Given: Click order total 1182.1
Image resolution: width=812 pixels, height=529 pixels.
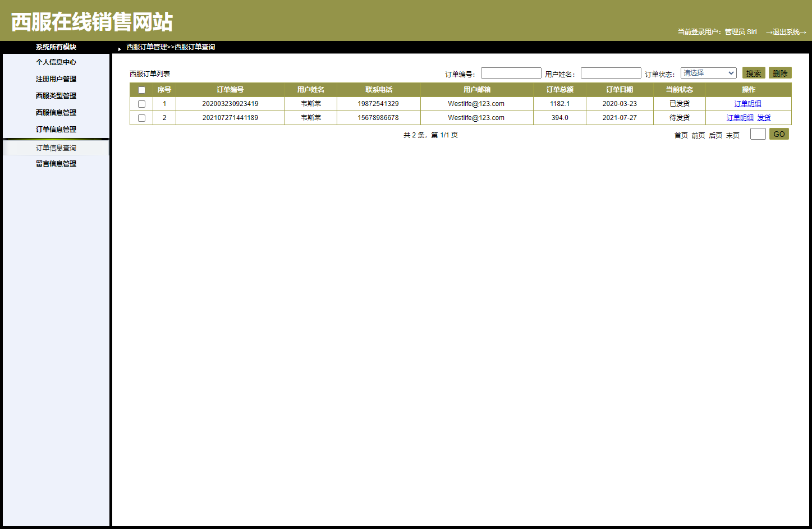Looking at the screenshot, I should [560, 104].
